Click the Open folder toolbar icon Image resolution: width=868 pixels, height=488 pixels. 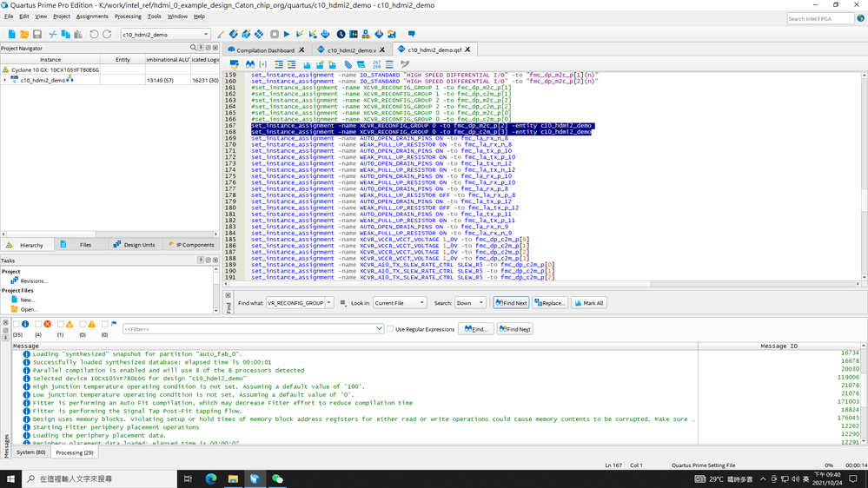[x=24, y=35]
